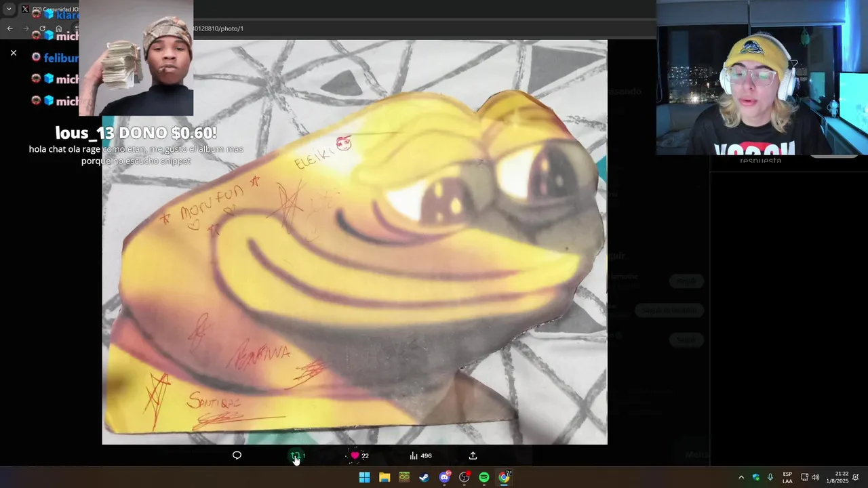Click the browser forward arrow

[x=26, y=28]
